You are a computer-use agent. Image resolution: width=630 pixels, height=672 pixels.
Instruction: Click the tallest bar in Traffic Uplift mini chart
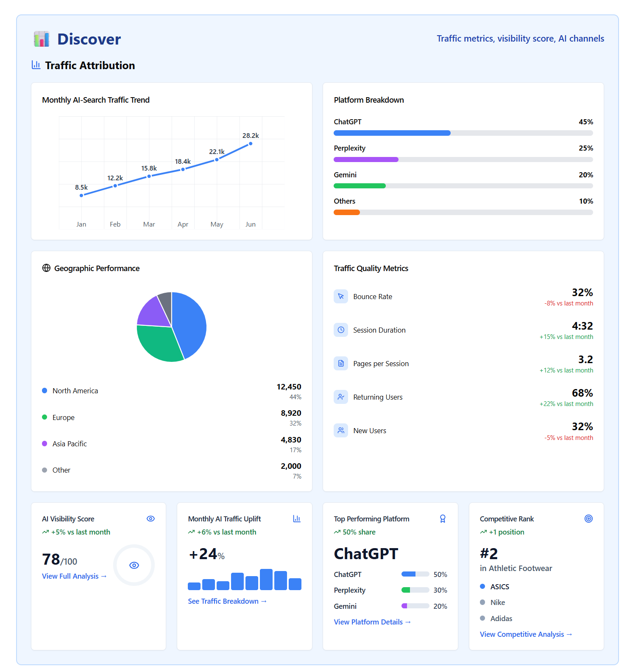tap(266, 580)
